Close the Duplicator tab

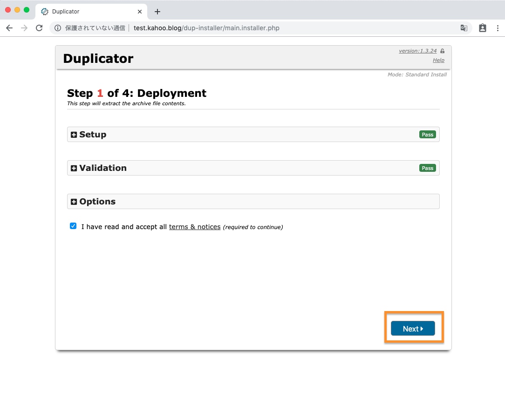click(x=140, y=12)
